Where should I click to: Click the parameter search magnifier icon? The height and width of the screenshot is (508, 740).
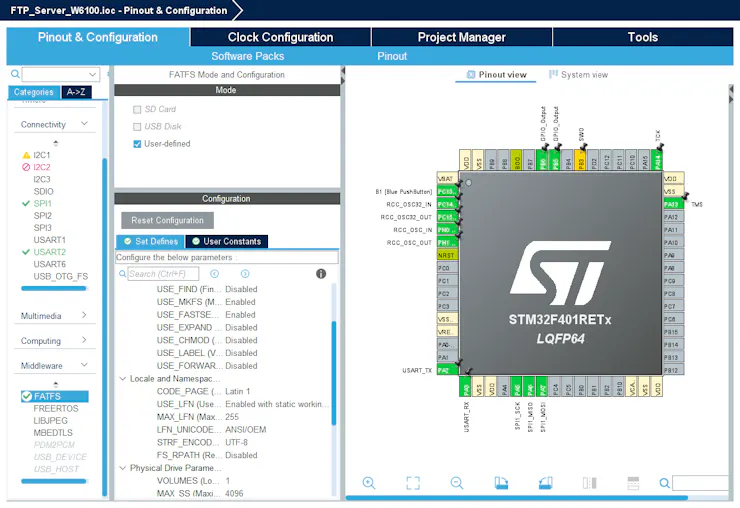(x=122, y=274)
